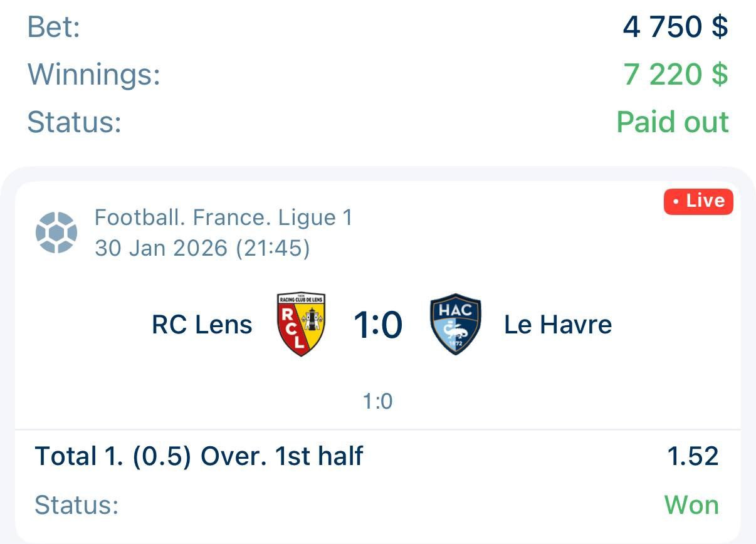
Task: Click the green Paid out status
Action: pos(673,122)
